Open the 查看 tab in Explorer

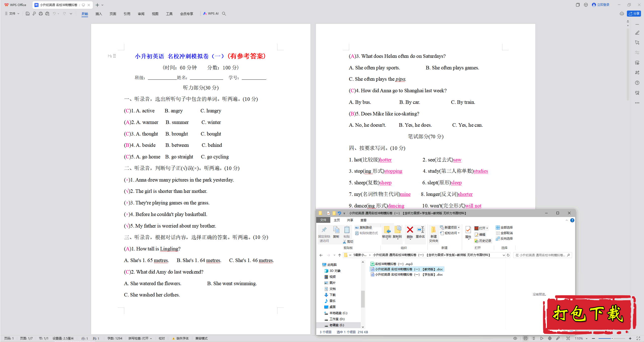pos(364,220)
